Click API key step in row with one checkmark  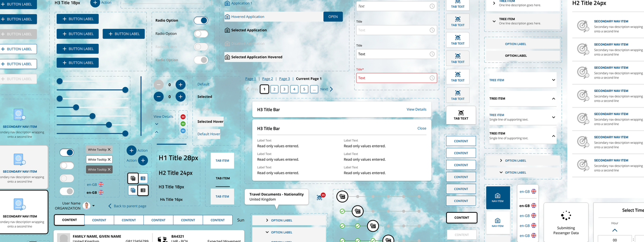(x=358, y=211)
